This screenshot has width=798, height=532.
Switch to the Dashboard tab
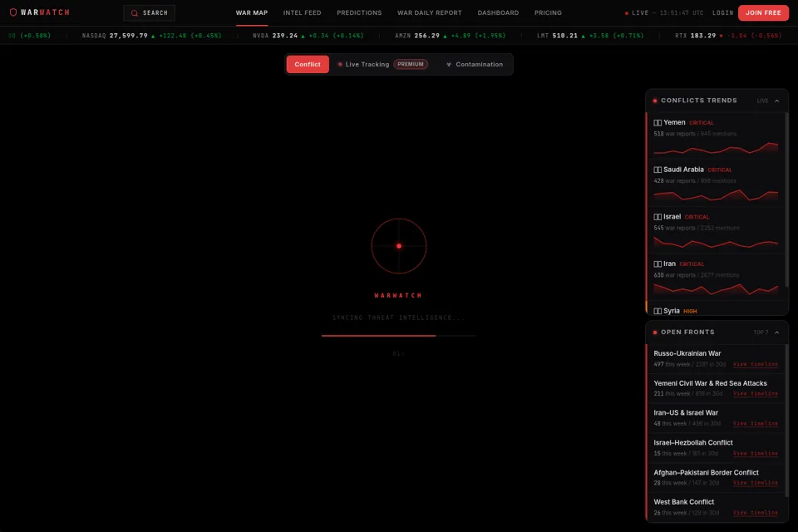point(498,12)
